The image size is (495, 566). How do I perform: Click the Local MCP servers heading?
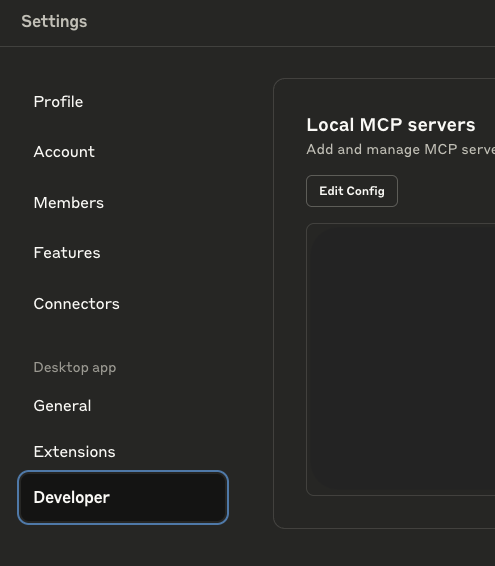tap(391, 125)
